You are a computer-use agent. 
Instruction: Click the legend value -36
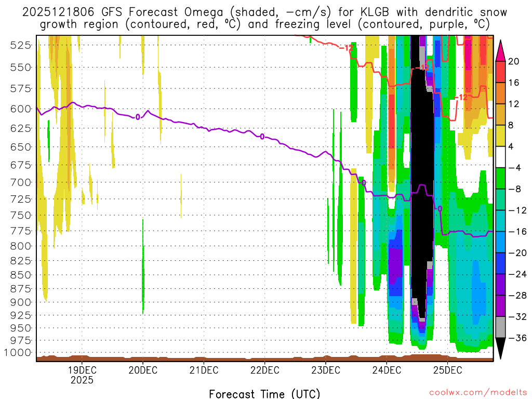click(517, 338)
